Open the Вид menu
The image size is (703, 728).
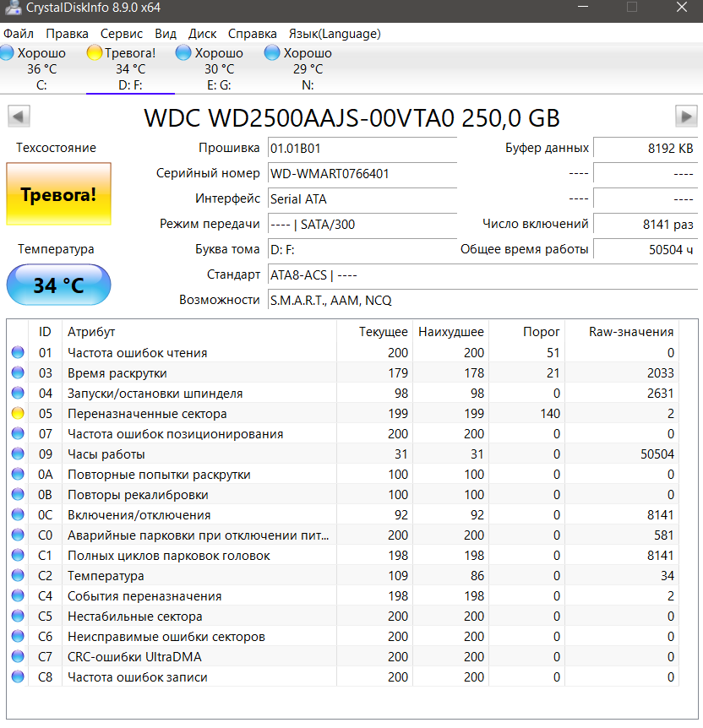[x=166, y=34]
